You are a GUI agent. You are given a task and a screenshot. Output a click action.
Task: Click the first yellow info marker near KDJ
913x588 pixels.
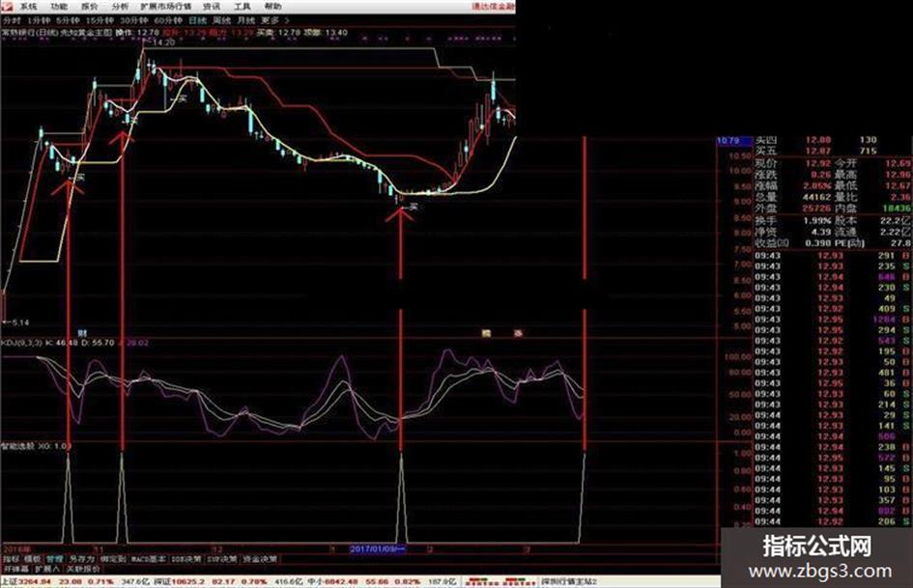click(x=486, y=333)
